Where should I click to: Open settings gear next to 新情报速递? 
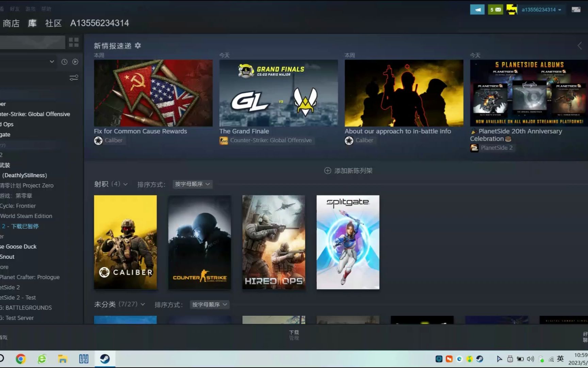click(x=137, y=45)
